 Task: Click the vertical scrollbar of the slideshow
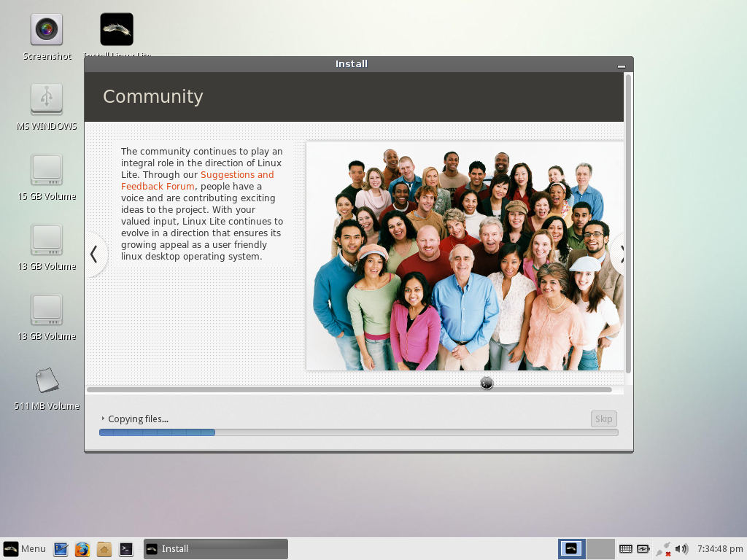(x=628, y=223)
